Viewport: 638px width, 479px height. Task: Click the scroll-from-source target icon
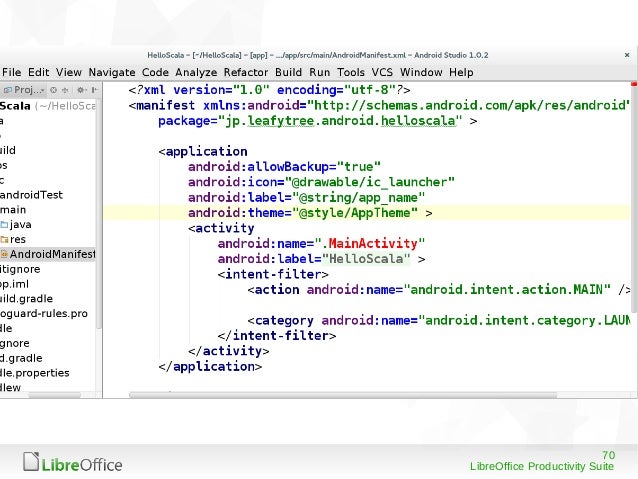53,90
